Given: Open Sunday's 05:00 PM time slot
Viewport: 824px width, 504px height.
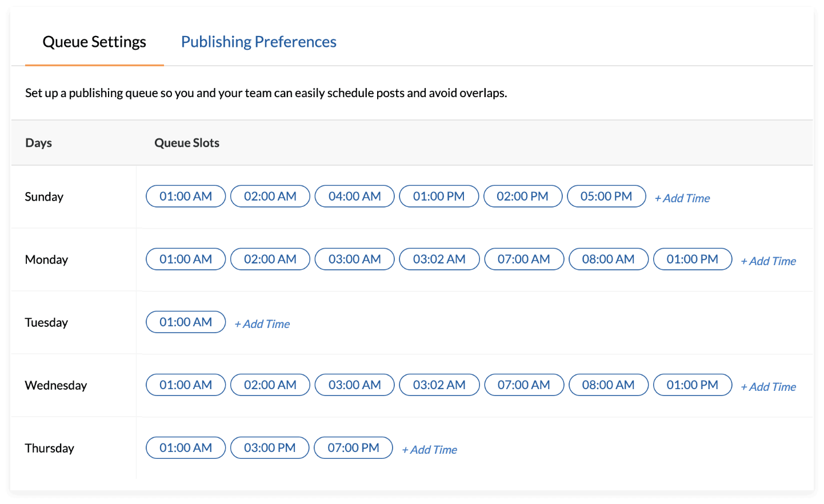Looking at the screenshot, I should 606,196.
